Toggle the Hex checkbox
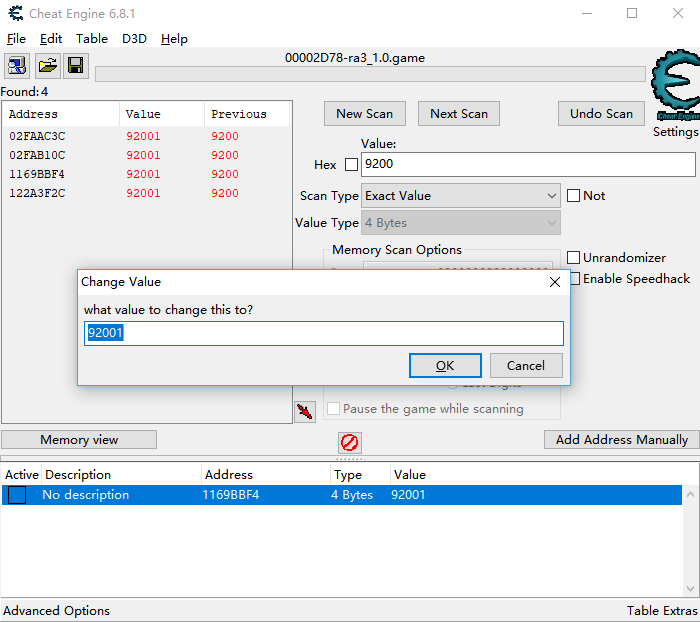Screen dimensions: 700x622 [351, 165]
